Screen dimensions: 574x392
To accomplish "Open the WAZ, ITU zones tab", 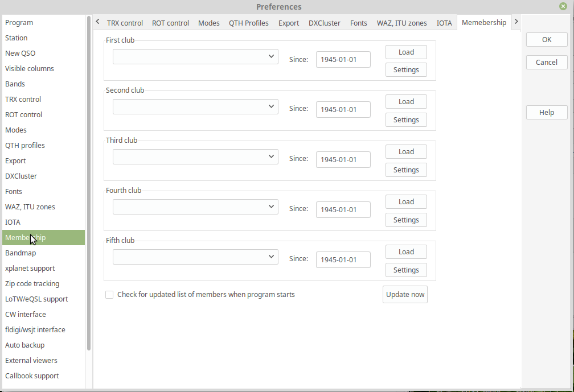I will 401,23.
